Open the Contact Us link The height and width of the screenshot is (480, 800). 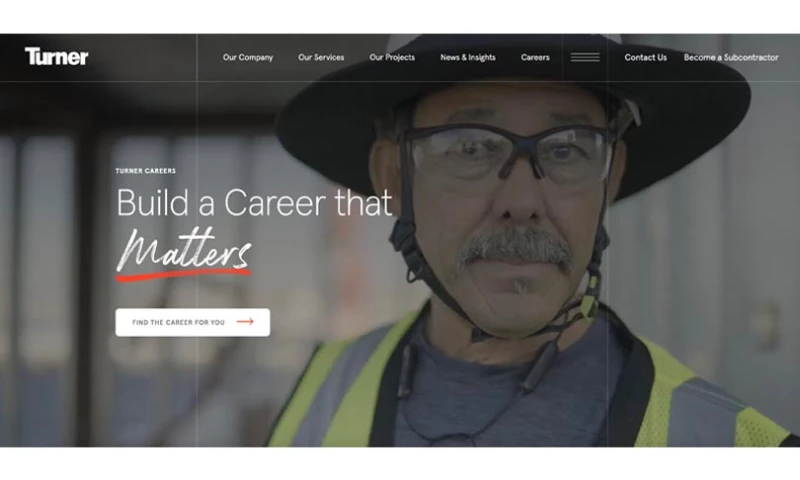645,58
